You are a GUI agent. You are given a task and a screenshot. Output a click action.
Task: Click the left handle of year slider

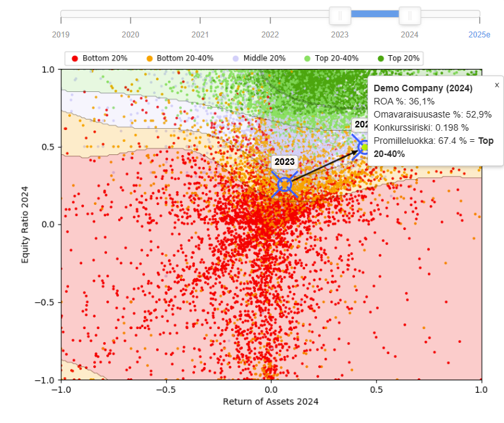[x=340, y=15]
